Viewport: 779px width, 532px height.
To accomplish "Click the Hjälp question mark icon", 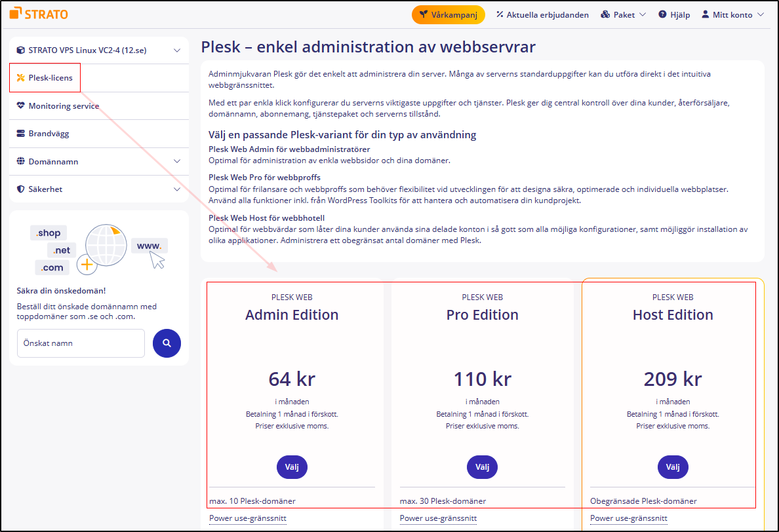I will (662, 14).
